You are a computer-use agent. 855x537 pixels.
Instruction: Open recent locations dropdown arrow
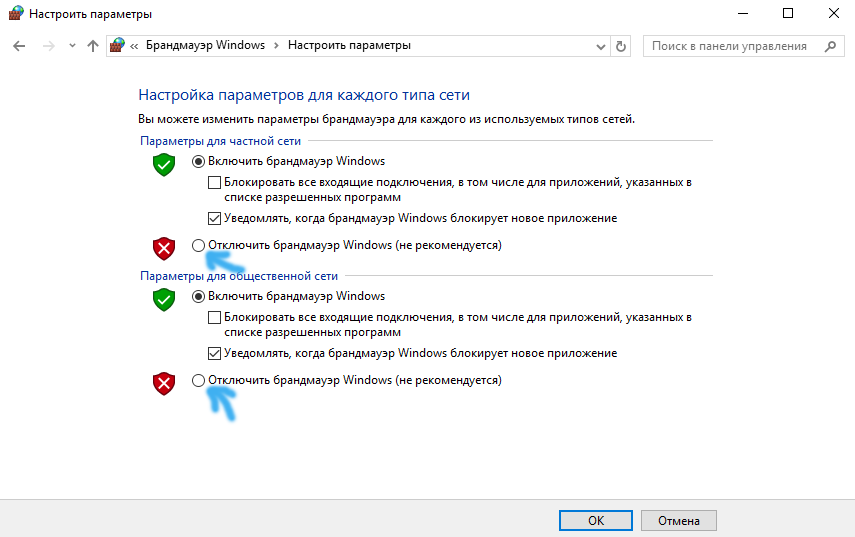click(72, 46)
